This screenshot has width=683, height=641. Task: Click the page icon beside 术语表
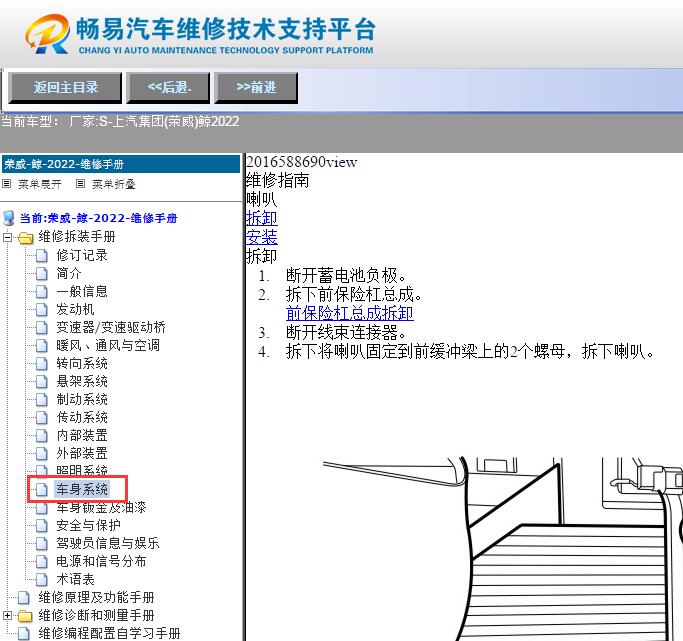point(42,580)
